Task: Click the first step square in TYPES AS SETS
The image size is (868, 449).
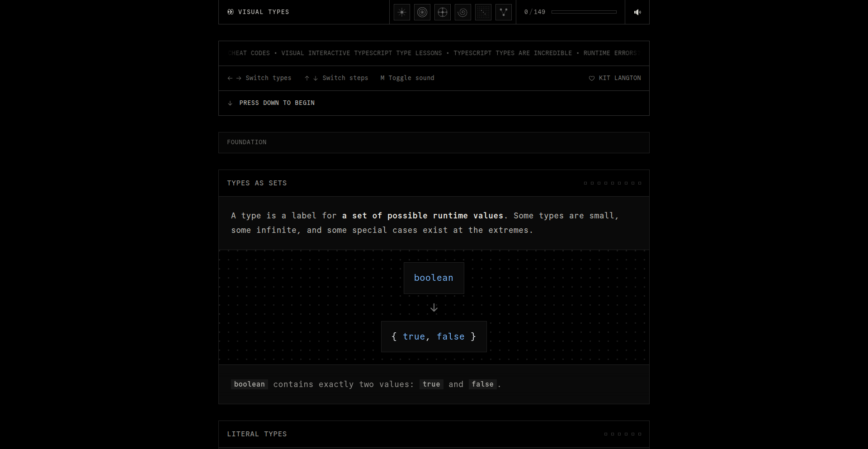Action: click(586, 183)
